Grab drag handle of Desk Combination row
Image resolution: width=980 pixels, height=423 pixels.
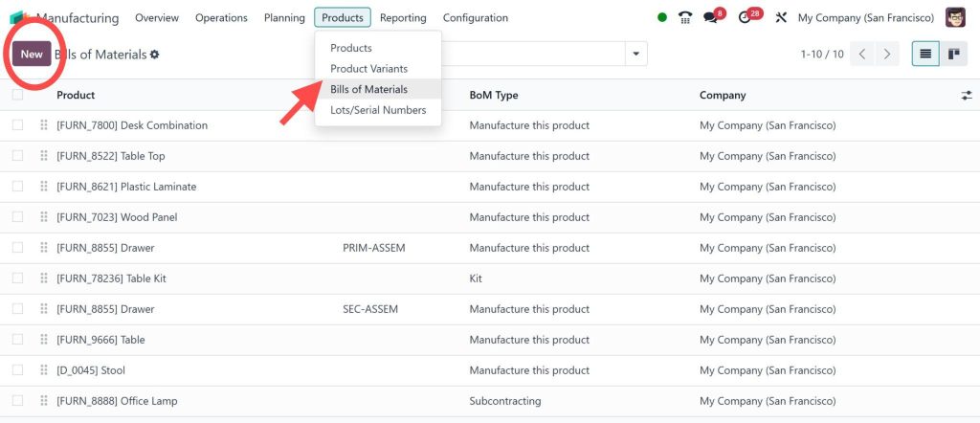(44, 125)
